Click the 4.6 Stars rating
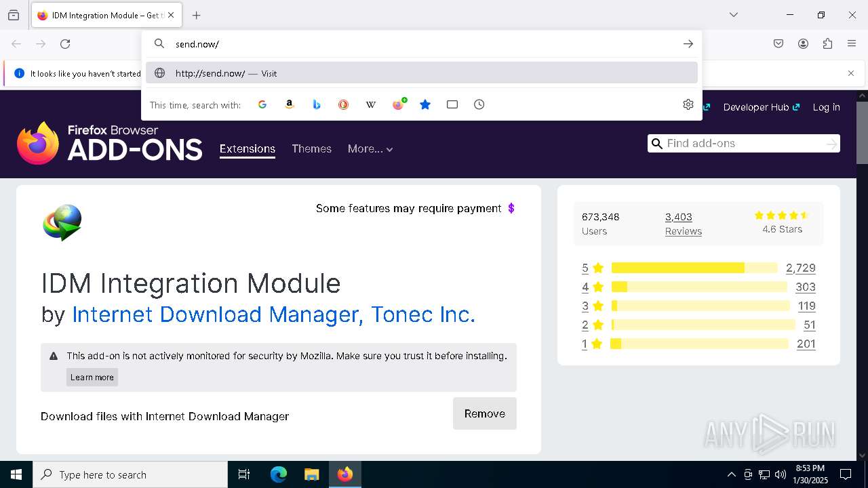This screenshot has width=868, height=488. tap(782, 222)
